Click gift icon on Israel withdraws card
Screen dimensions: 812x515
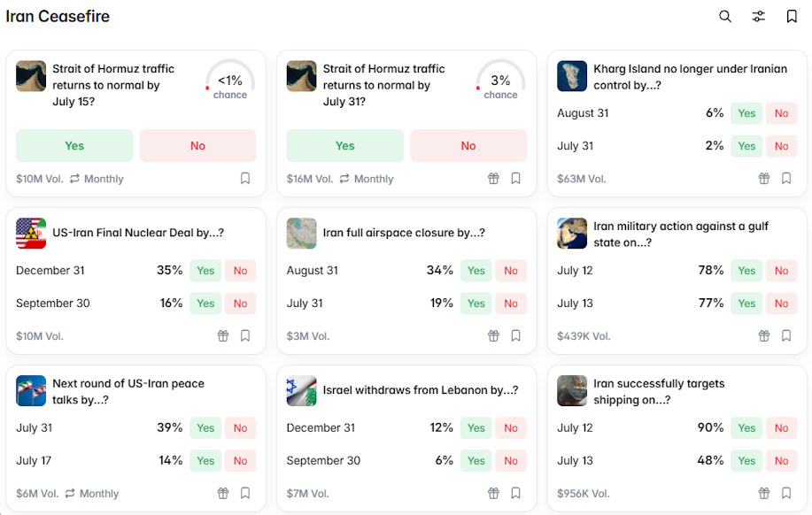pos(493,493)
